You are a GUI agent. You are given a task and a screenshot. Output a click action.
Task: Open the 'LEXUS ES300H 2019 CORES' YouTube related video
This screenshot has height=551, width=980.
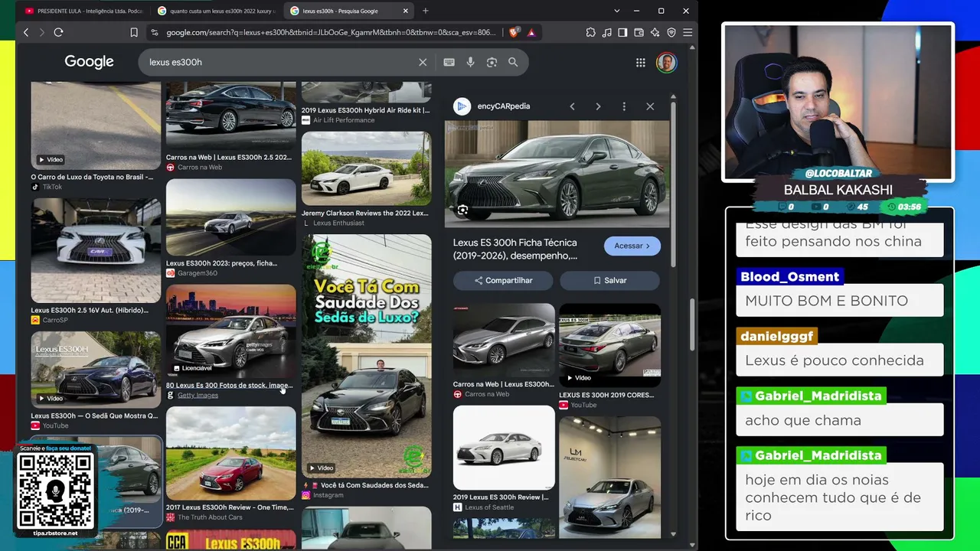pyautogui.click(x=609, y=344)
